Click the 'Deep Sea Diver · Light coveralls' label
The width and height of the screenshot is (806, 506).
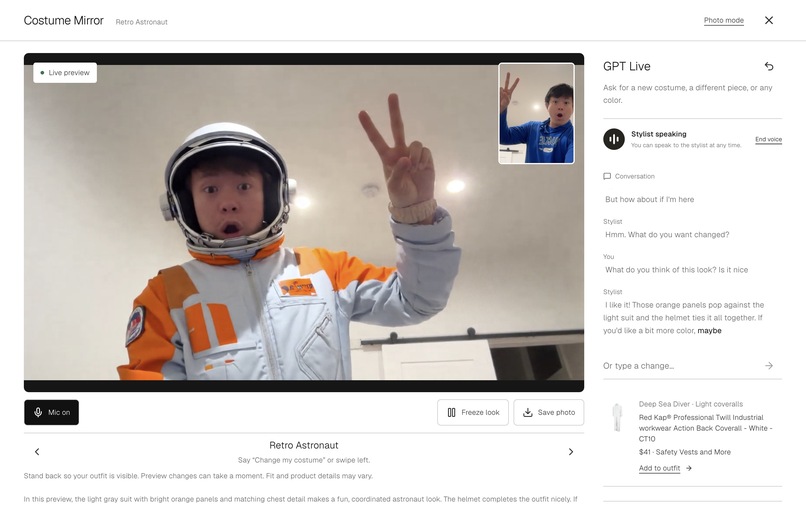tap(690, 404)
